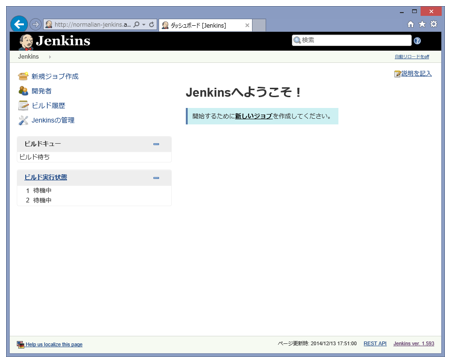451x361 pixels.
Task: Click the ビルド待ち text in queue
Action: [34, 157]
